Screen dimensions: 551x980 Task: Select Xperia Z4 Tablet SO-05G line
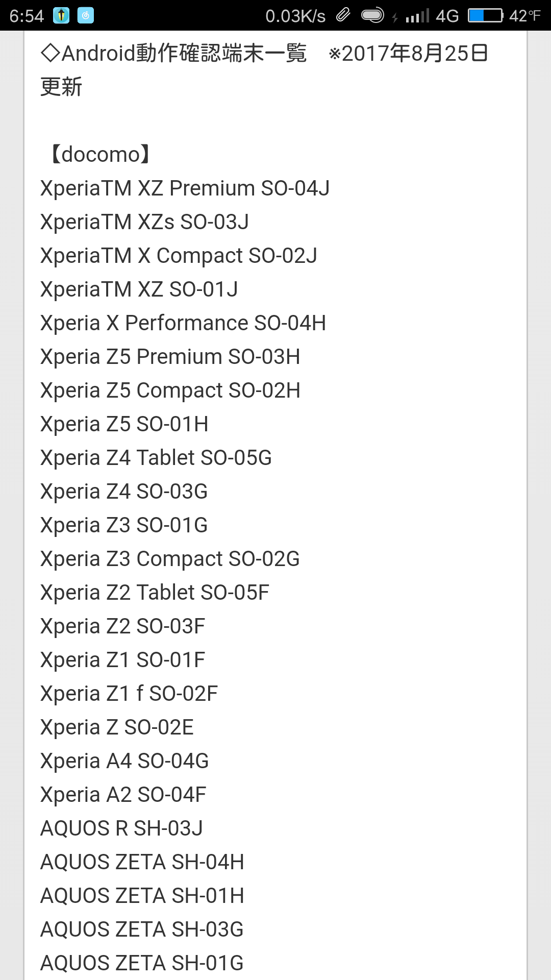point(156,458)
